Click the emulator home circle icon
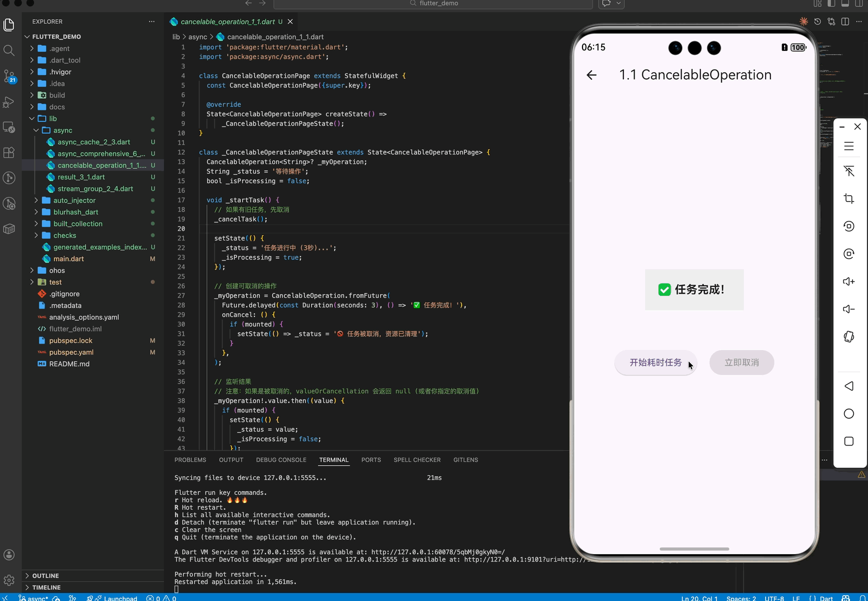The width and height of the screenshot is (868, 601). tap(849, 414)
